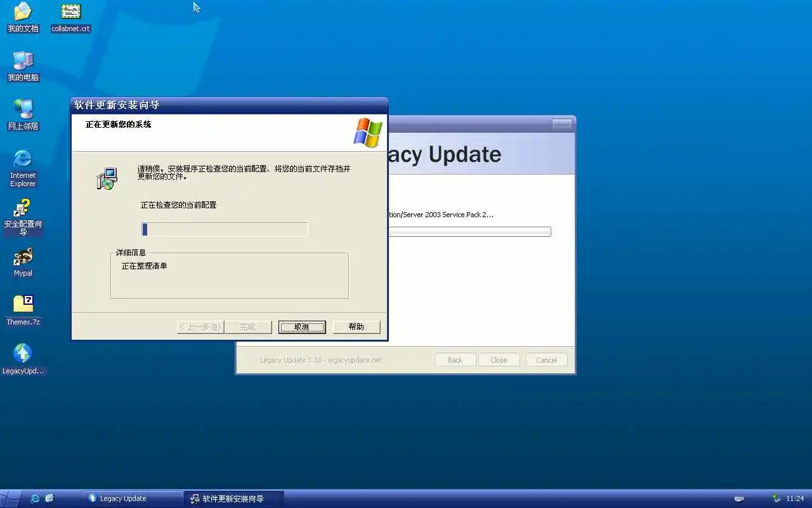Image resolution: width=812 pixels, height=508 pixels.
Task: Switch to Legacy Update taskbar button
Action: [133, 498]
